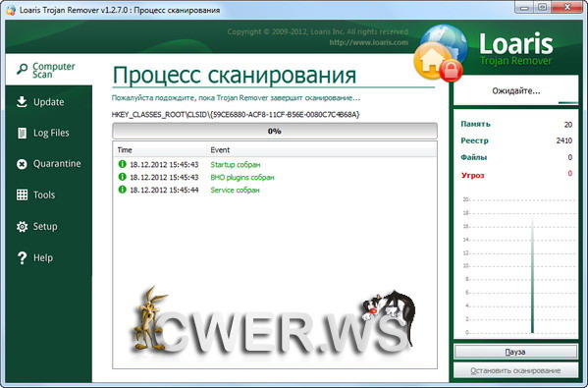Click the Пауза button
The height and width of the screenshot is (388, 588).
(x=515, y=352)
